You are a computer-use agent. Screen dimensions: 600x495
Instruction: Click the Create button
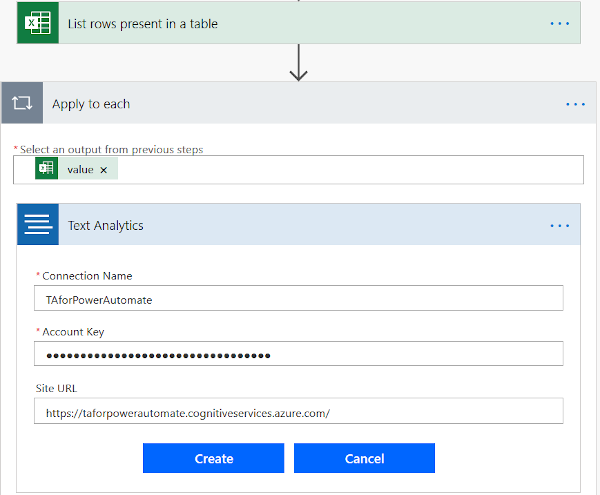pyautogui.click(x=214, y=459)
